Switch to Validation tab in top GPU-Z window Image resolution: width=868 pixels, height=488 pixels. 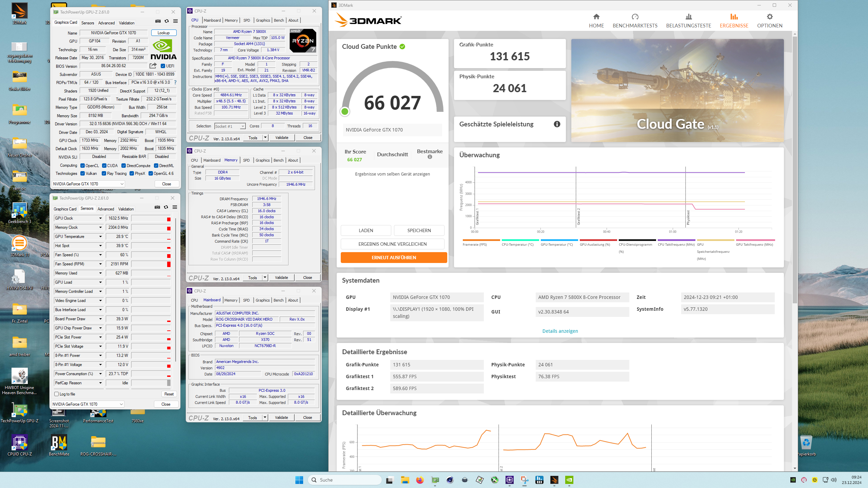126,23
